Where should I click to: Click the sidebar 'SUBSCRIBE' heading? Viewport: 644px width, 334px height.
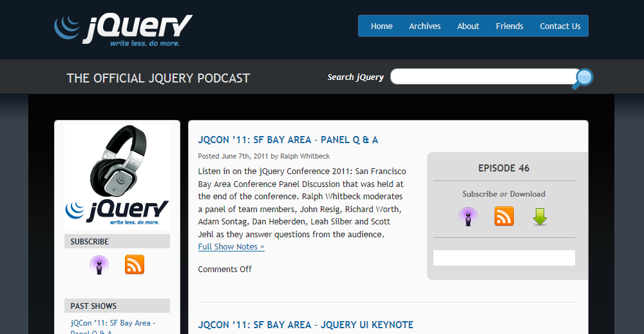pos(117,241)
